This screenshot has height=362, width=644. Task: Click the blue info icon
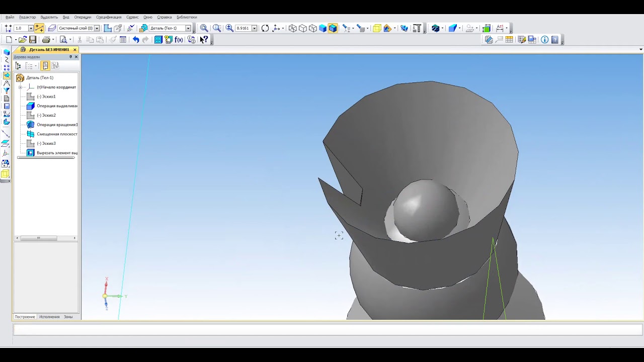pos(545,40)
